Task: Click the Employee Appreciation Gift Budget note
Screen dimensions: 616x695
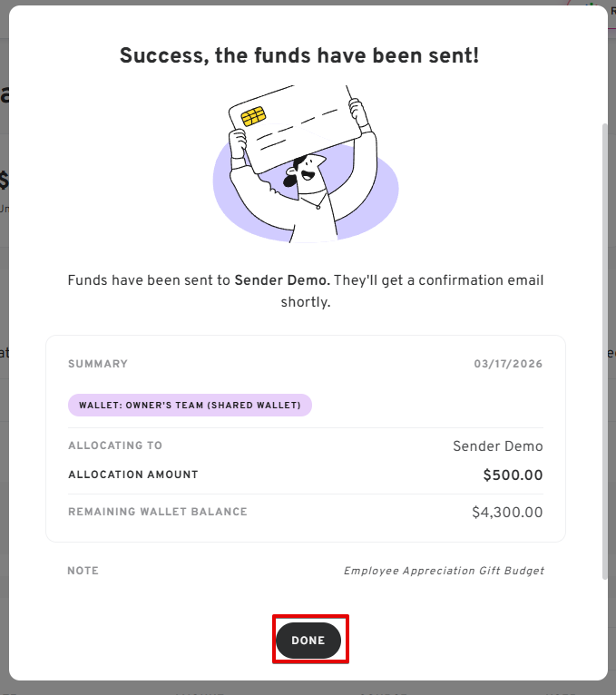Action: point(444,571)
